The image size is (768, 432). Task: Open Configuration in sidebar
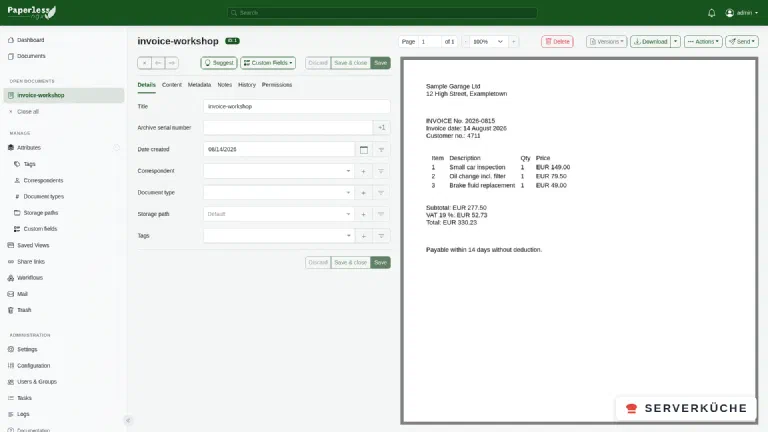[x=33, y=365]
